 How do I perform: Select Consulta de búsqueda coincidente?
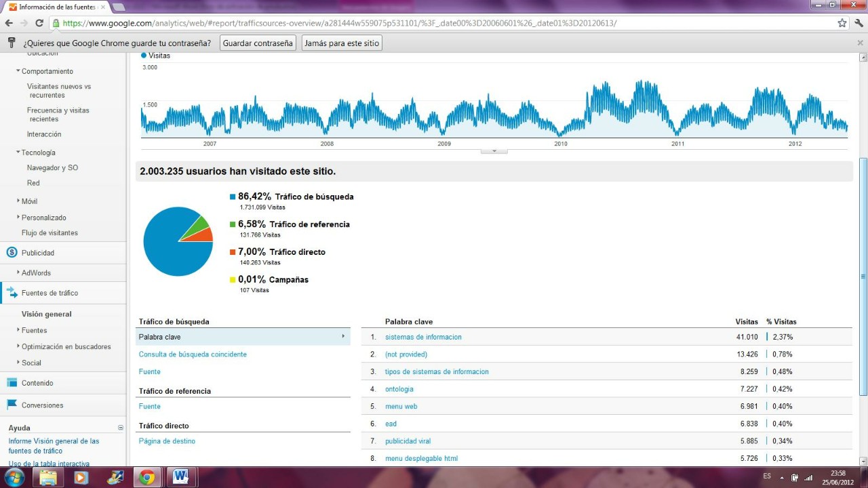[193, 354]
